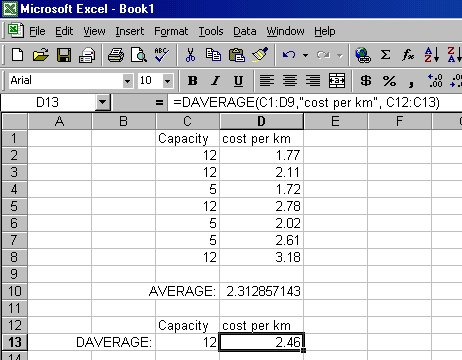The height and width of the screenshot is (360, 462).
Task: Select the DAVERAGE: label cell
Action: pos(124,342)
